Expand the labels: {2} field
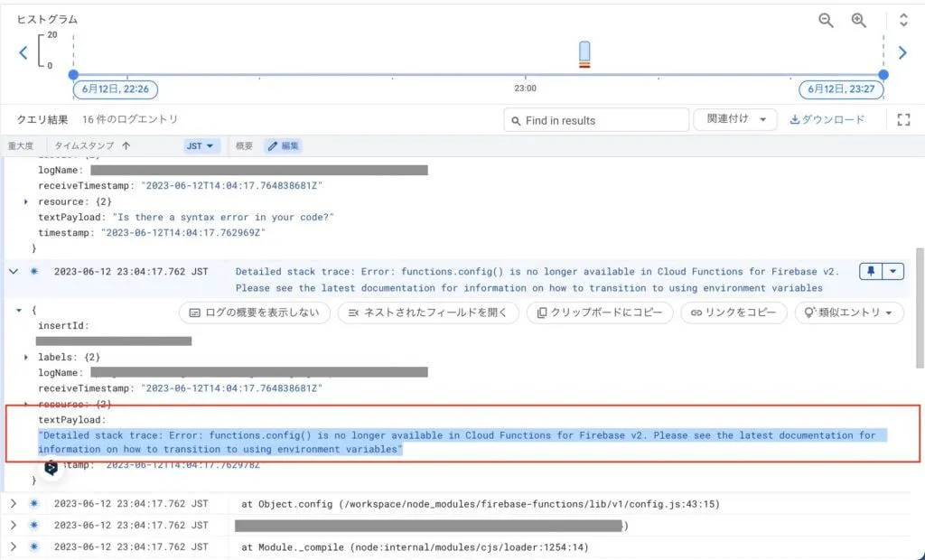The width and height of the screenshot is (925, 560). tap(26, 358)
